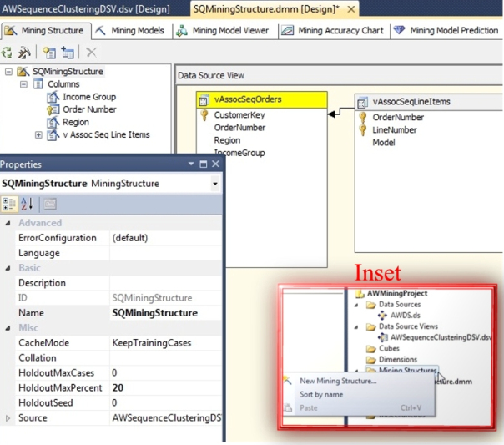Click the Dimensions folder icon
The image size is (504, 445).
pos(370,360)
